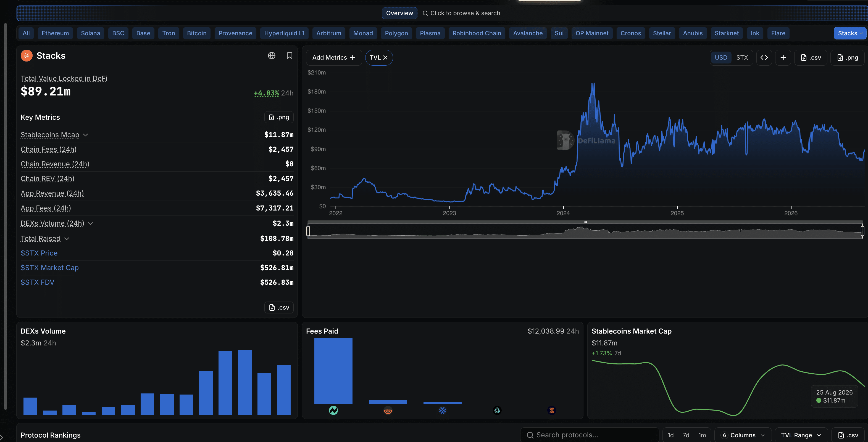The height and width of the screenshot is (442, 868).
Task: Switch chart denomination to USD
Action: tap(721, 58)
